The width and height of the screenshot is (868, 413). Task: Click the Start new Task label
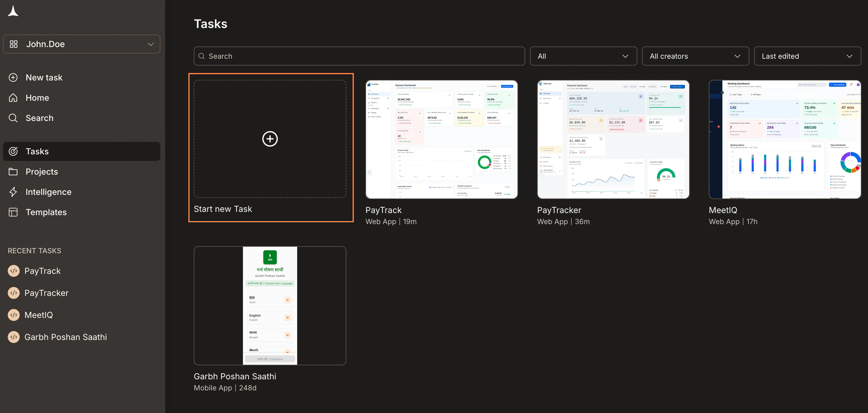point(223,209)
